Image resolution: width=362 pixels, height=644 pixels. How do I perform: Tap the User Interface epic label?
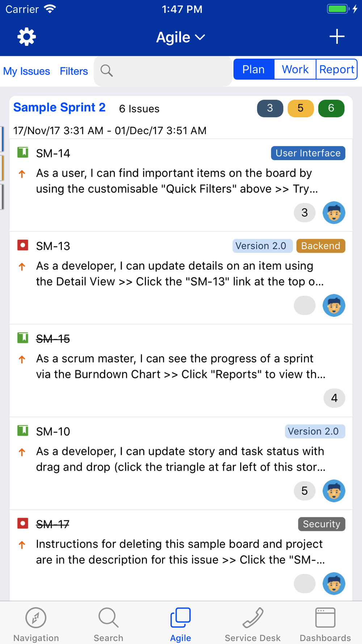click(308, 153)
